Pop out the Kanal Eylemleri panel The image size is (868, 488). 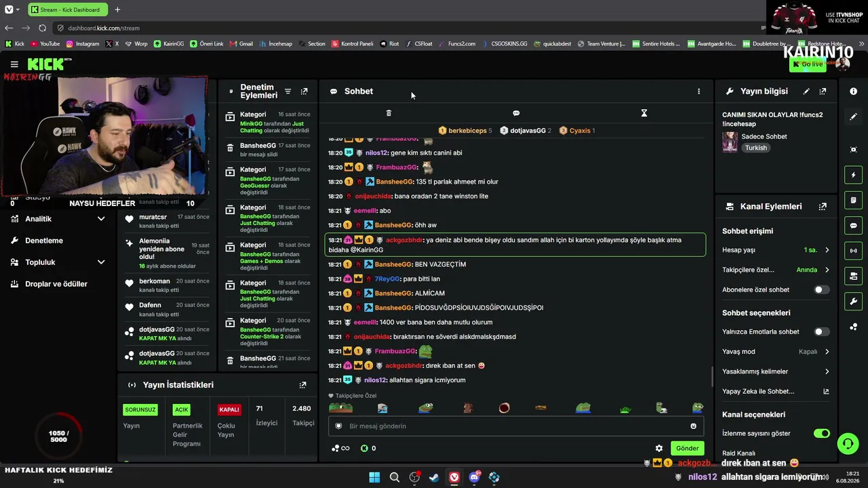pyautogui.click(x=823, y=207)
